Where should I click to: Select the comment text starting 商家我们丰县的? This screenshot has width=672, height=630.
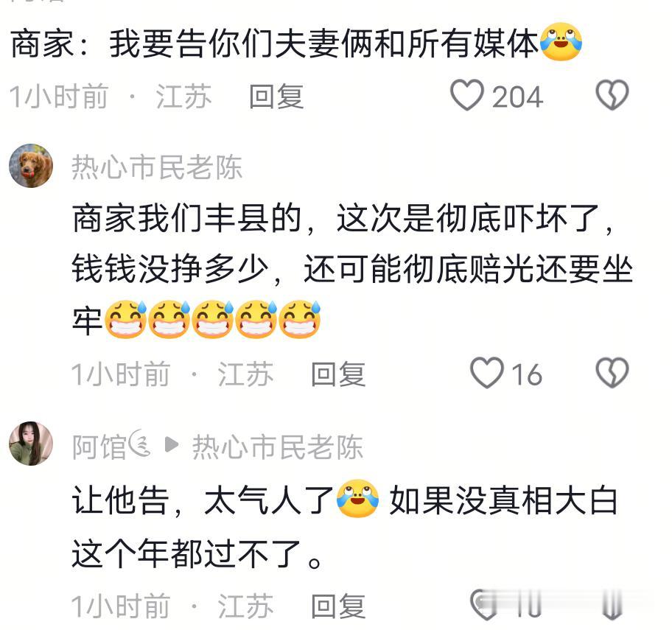click(352, 270)
